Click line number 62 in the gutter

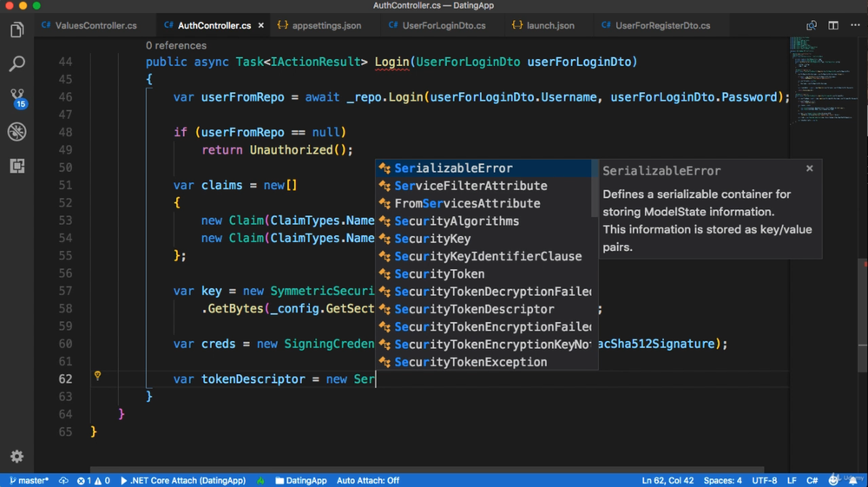click(65, 379)
